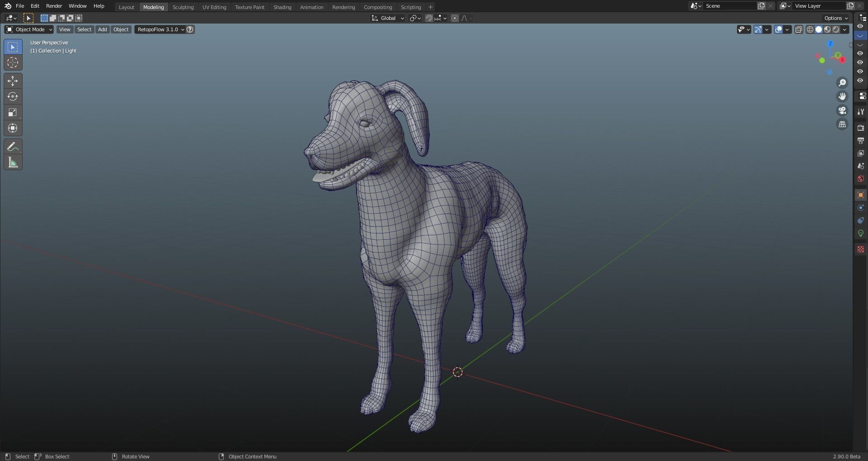868x461 pixels.
Task: Open object visibility and selectability dropdown
Action: pyautogui.click(x=744, y=29)
